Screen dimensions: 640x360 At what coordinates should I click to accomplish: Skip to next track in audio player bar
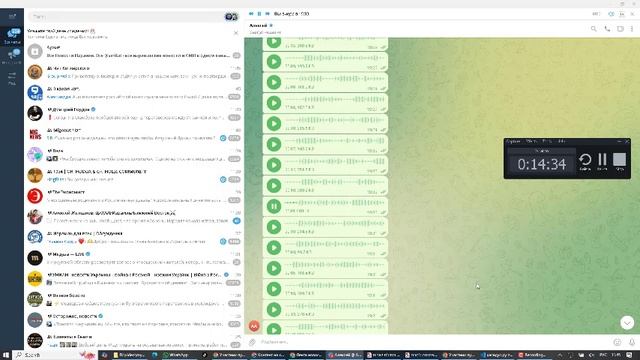coord(267,14)
